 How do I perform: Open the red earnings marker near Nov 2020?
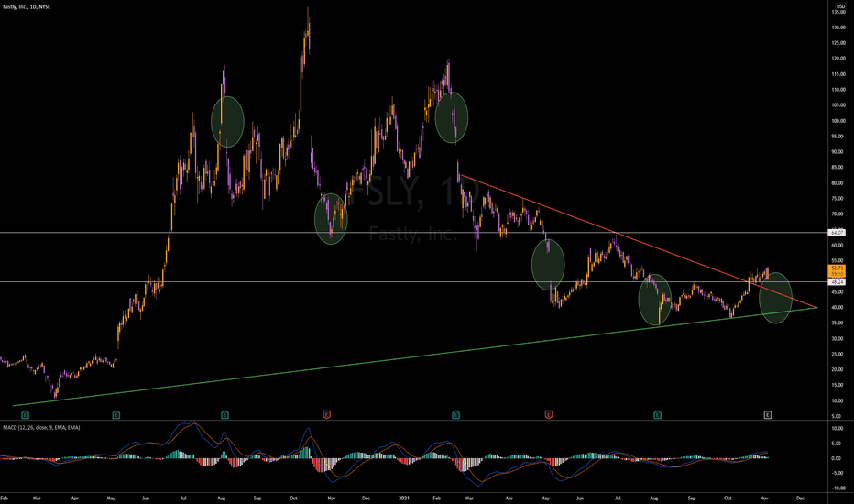pyautogui.click(x=327, y=415)
